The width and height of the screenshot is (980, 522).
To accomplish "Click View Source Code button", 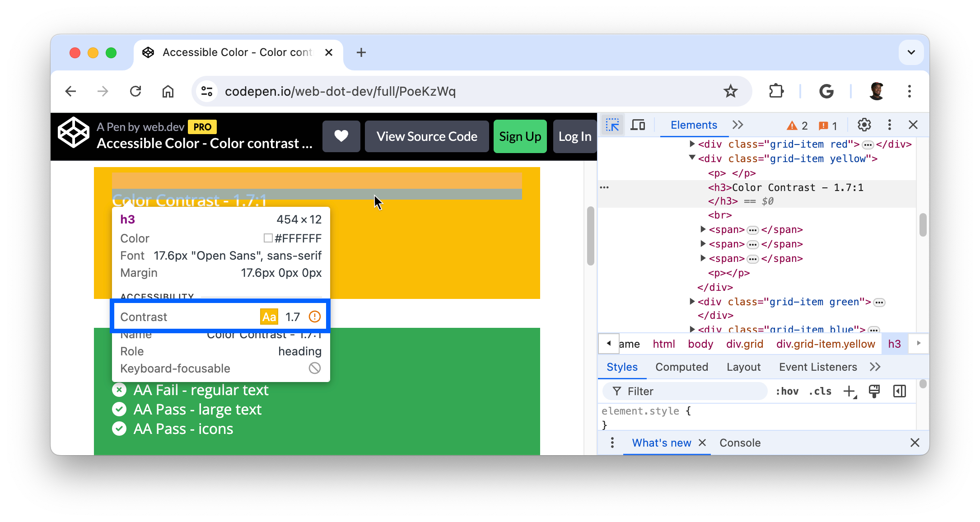I will [427, 137].
